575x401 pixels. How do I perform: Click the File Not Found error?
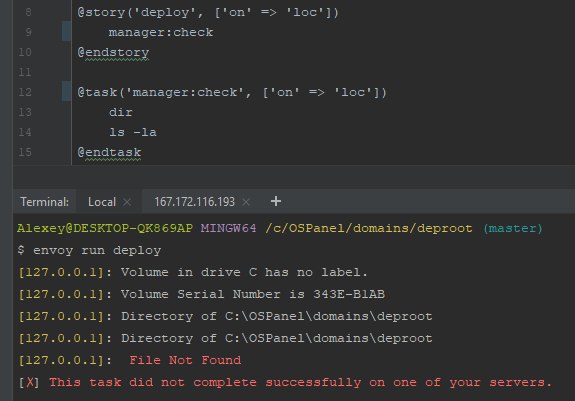coord(185,360)
